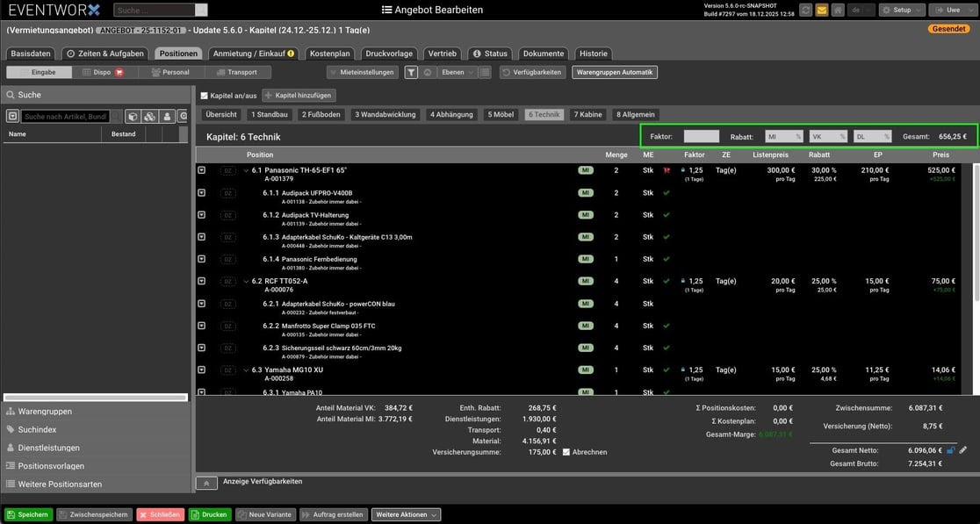Click the filter funnel icon in toolbar

coord(411,73)
